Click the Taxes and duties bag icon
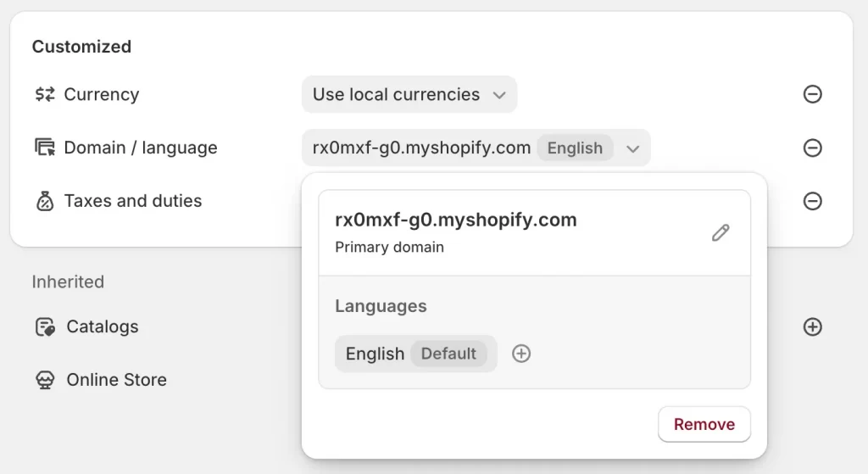868x474 pixels. tap(45, 201)
